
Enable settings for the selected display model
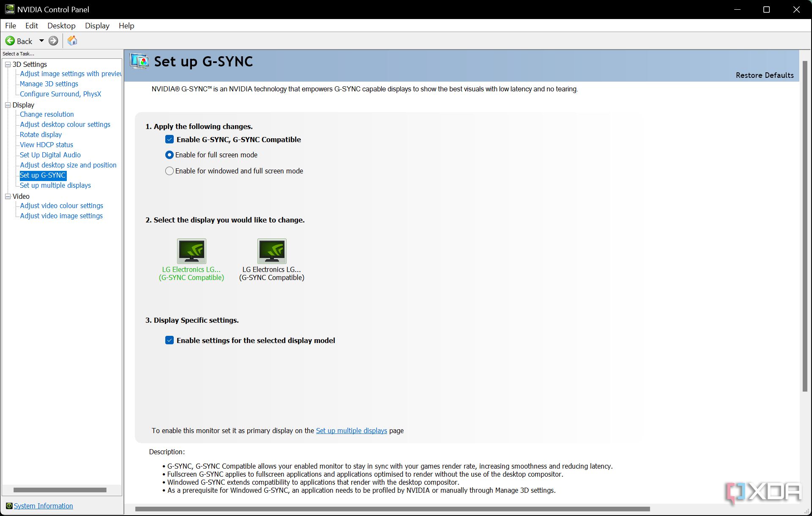169,340
